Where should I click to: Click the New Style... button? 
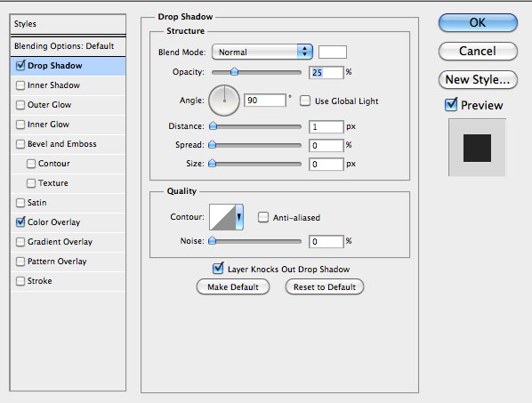[x=478, y=80]
